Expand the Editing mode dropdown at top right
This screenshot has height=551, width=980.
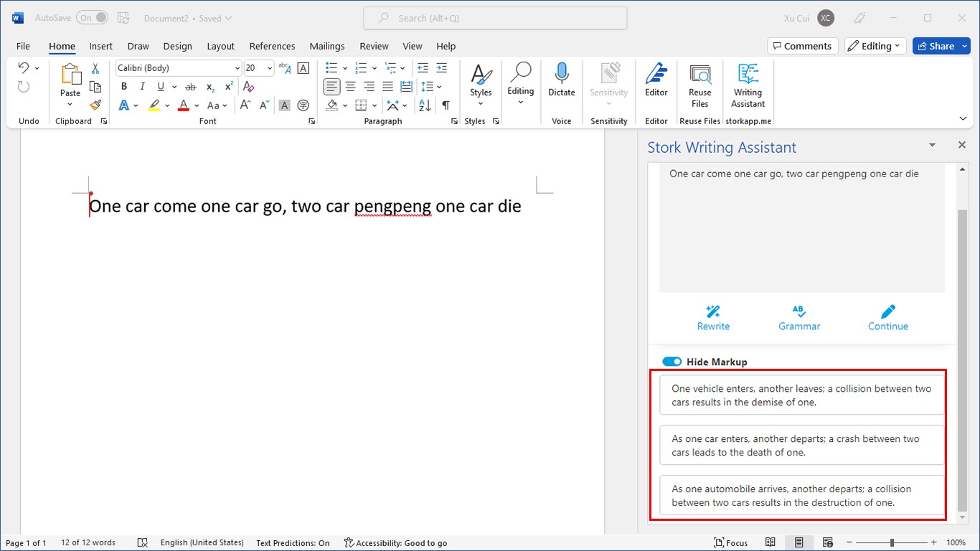pyautogui.click(x=875, y=46)
